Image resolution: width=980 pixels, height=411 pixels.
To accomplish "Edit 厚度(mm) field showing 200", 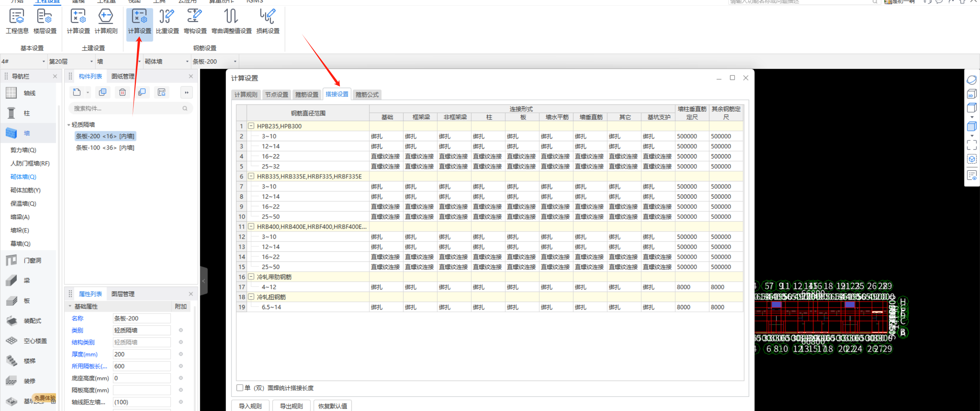I will coord(142,354).
